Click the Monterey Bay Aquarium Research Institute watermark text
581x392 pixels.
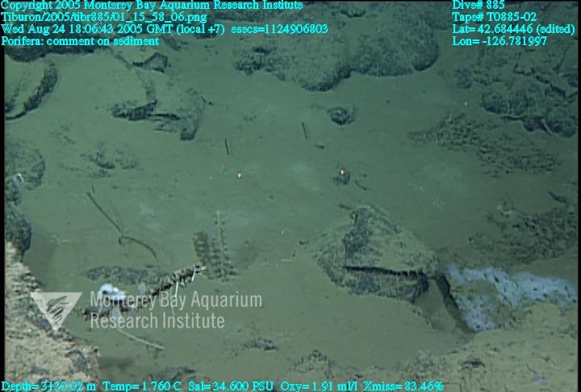coord(174,311)
